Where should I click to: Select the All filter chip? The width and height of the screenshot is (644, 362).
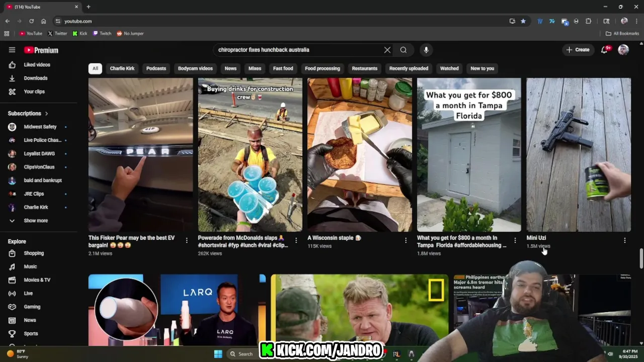pos(95,68)
